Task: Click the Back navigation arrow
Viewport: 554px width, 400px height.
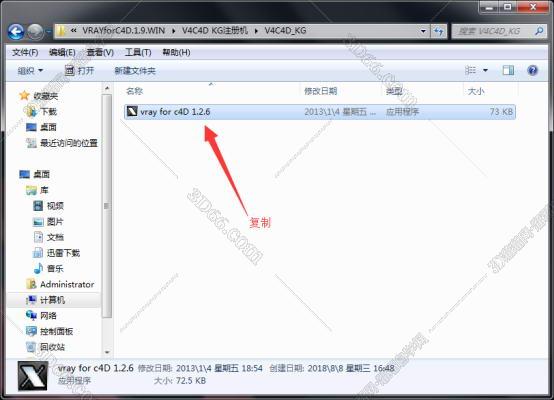Action: click(16, 32)
